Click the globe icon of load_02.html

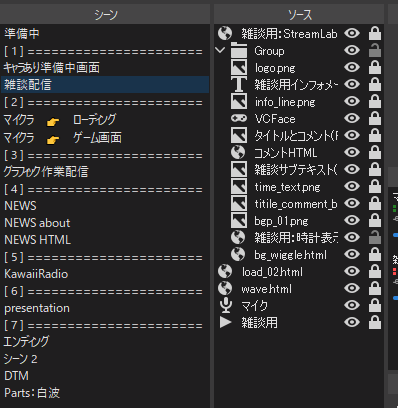coord(225,271)
